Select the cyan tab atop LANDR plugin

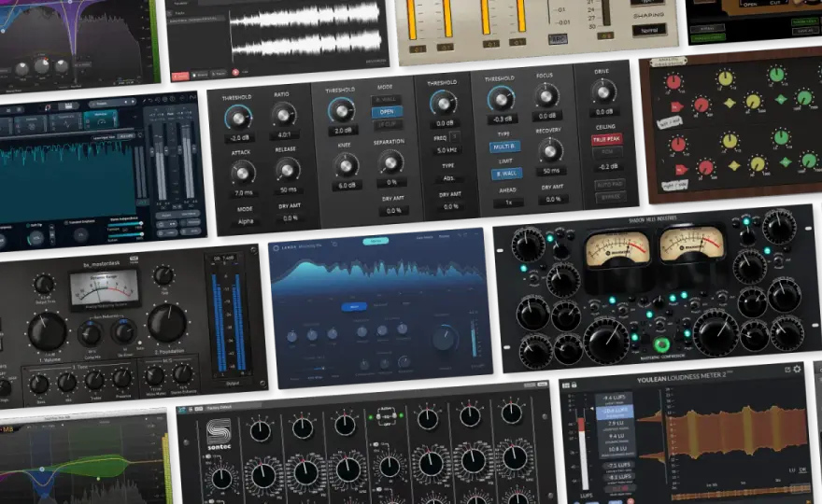(x=376, y=241)
